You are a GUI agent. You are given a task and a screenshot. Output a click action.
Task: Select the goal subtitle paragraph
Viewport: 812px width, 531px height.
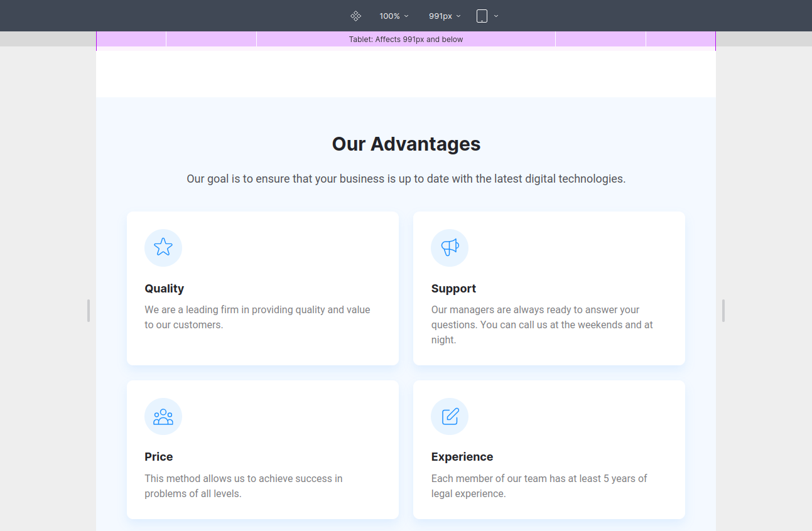click(x=406, y=179)
